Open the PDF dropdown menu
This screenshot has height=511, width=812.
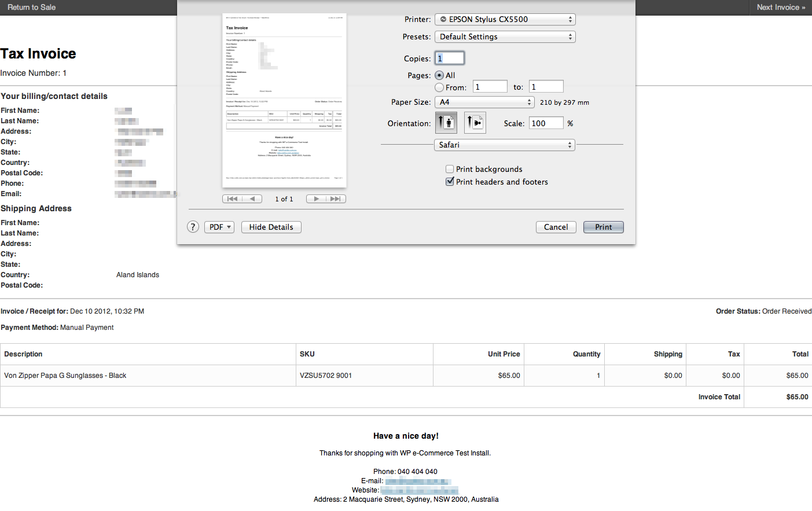[219, 227]
